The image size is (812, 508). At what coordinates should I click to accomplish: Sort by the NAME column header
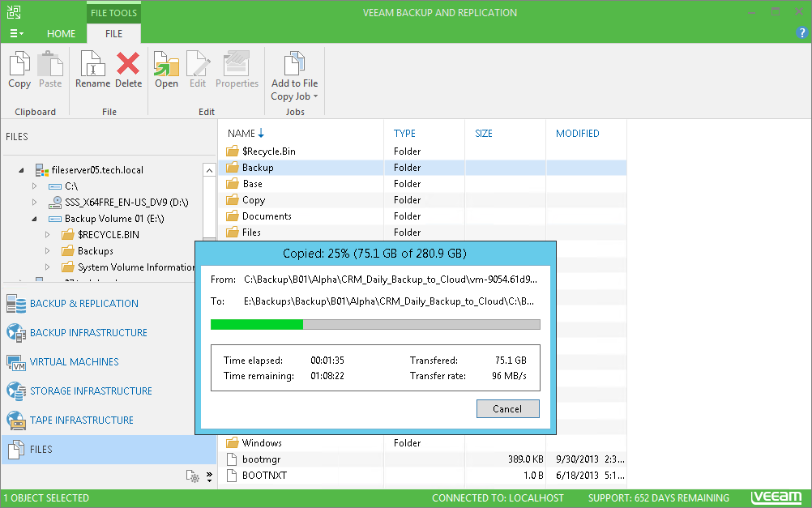[246, 134]
